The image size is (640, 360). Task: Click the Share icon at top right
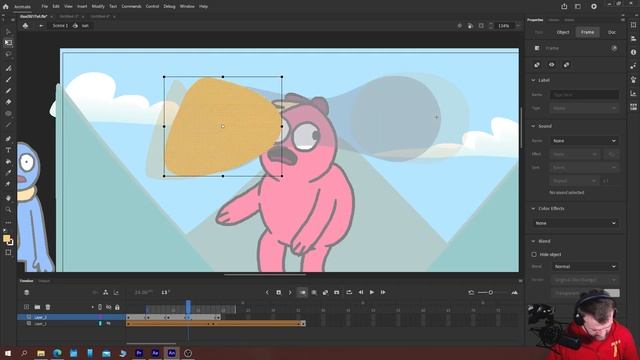point(564,7)
